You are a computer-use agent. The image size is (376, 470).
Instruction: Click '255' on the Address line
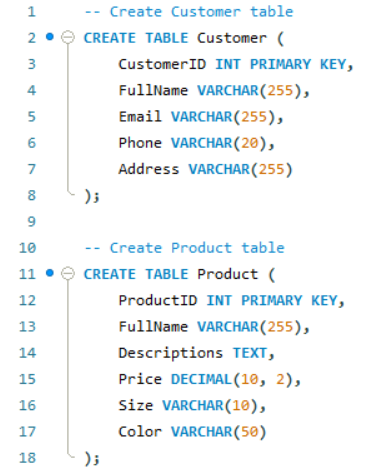272,169
